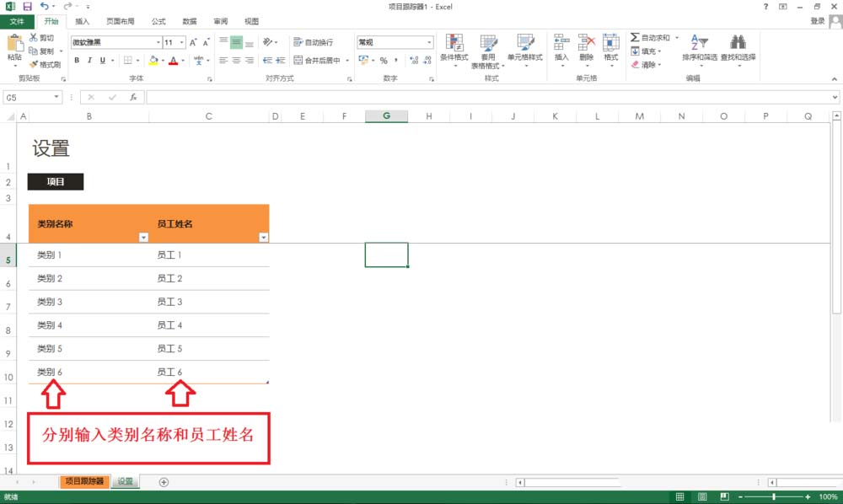Viewport: 843px width, 504px height.
Task: Switch to the 插入 ribbon tab
Action: (81, 21)
